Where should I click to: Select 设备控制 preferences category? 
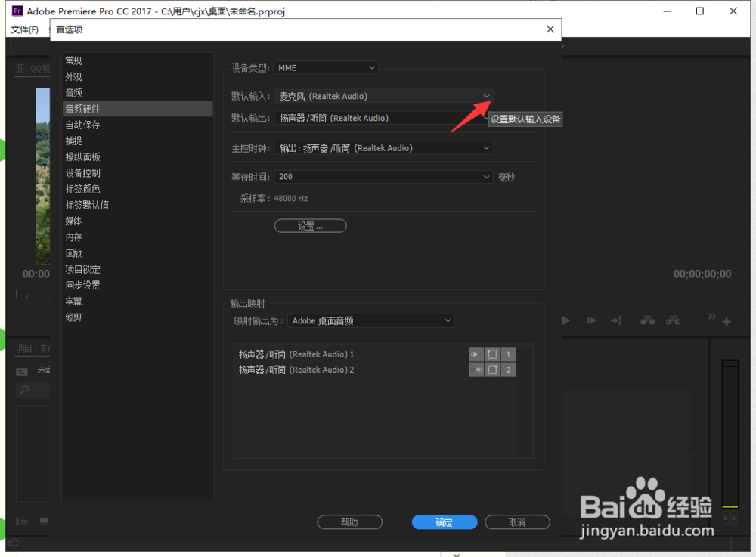pyautogui.click(x=138, y=173)
